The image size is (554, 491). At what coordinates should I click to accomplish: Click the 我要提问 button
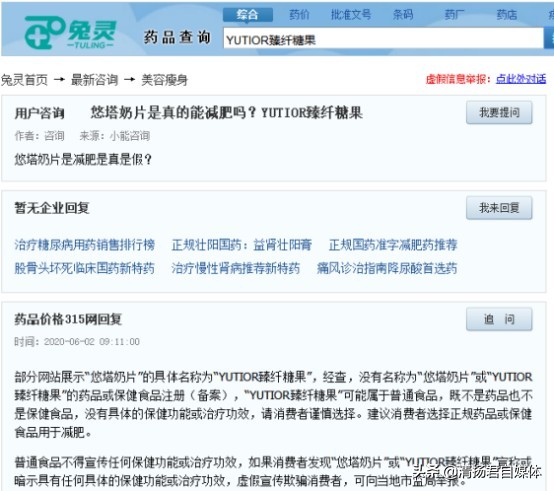click(499, 113)
